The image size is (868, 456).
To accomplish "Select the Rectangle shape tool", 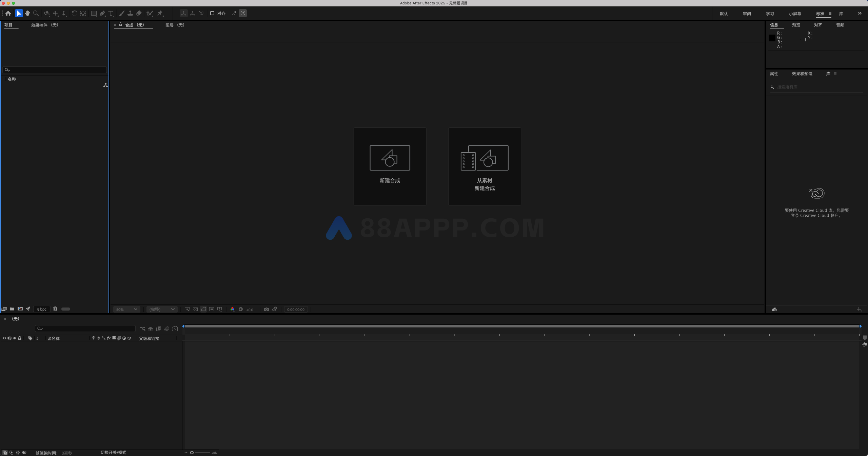I will click(x=94, y=14).
